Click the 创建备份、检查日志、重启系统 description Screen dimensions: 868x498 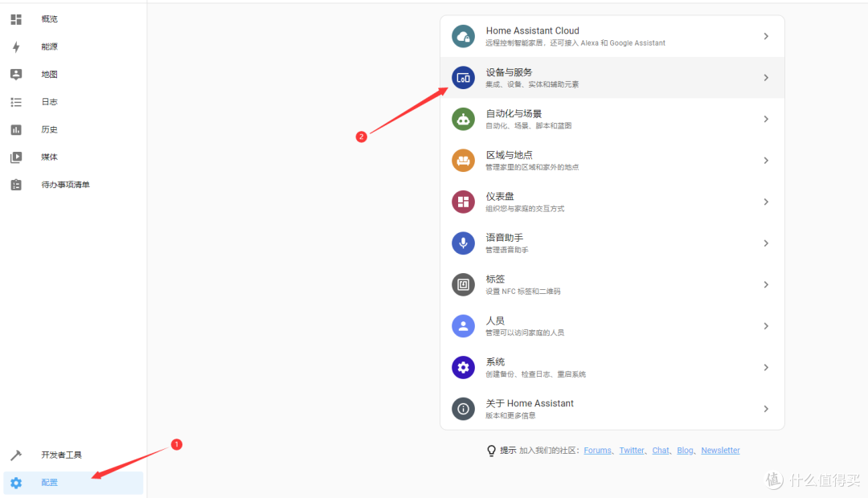(x=536, y=374)
